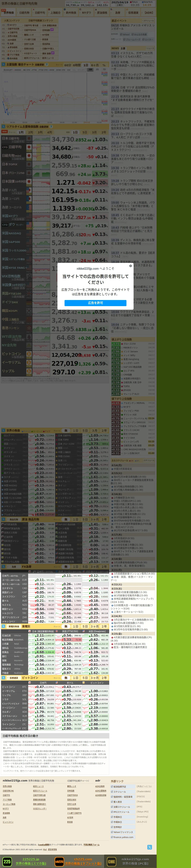The height and width of the screenshot is (868, 191).
Task: Open news headline about ネットフリックス
Action: tap(133, 125)
